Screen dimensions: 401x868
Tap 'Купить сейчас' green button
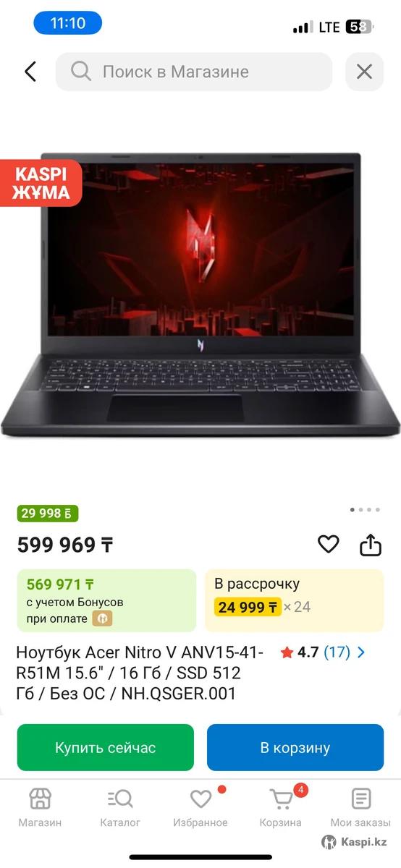pyautogui.click(x=106, y=747)
